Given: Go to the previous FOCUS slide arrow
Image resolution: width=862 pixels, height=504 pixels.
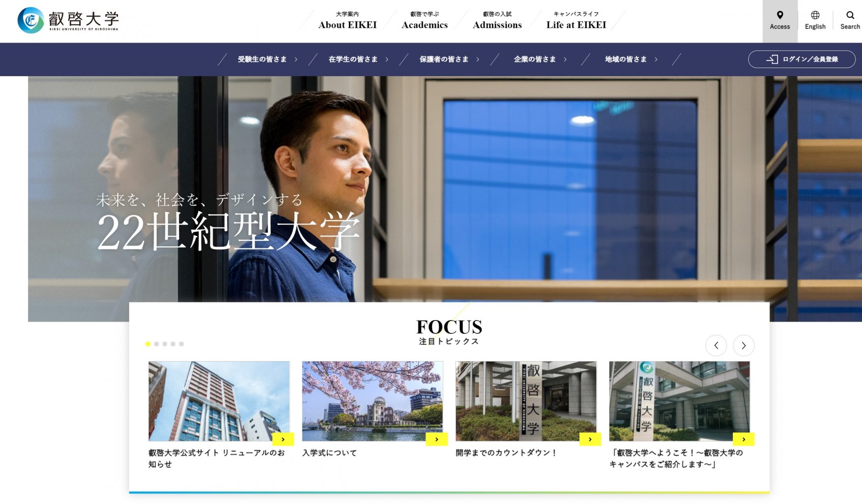Looking at the screenshot, I should (x=716, y=345).
